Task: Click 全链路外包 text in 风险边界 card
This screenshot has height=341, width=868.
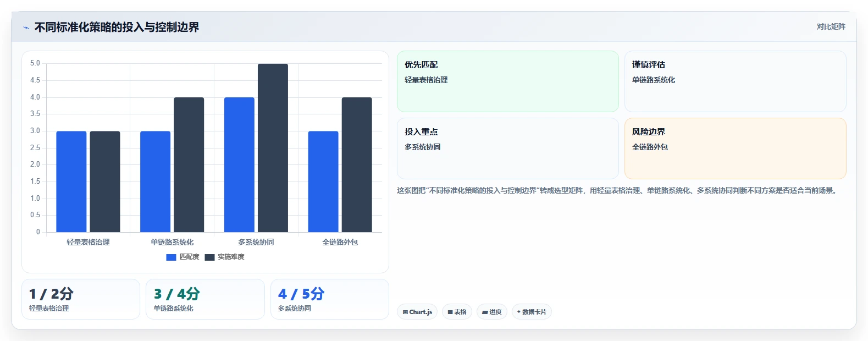Action: [x=650, y=147]
